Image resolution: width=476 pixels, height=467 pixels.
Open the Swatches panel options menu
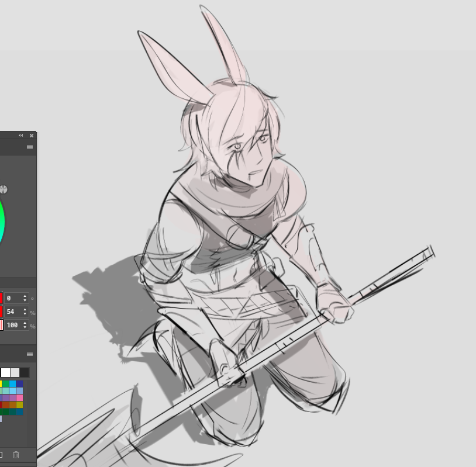30,354
